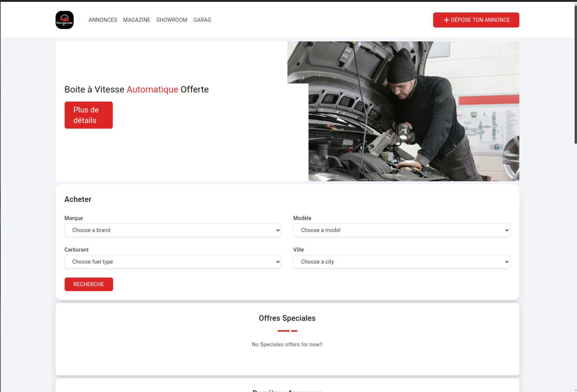Expand the Choose fuel type dropdown

[x=173, y=262]
